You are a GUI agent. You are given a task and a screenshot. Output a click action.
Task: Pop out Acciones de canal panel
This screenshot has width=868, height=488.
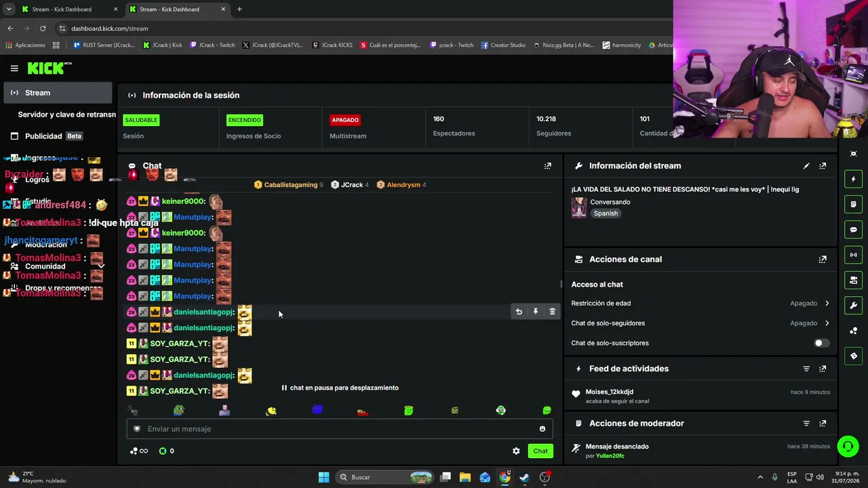pos(823,259)
